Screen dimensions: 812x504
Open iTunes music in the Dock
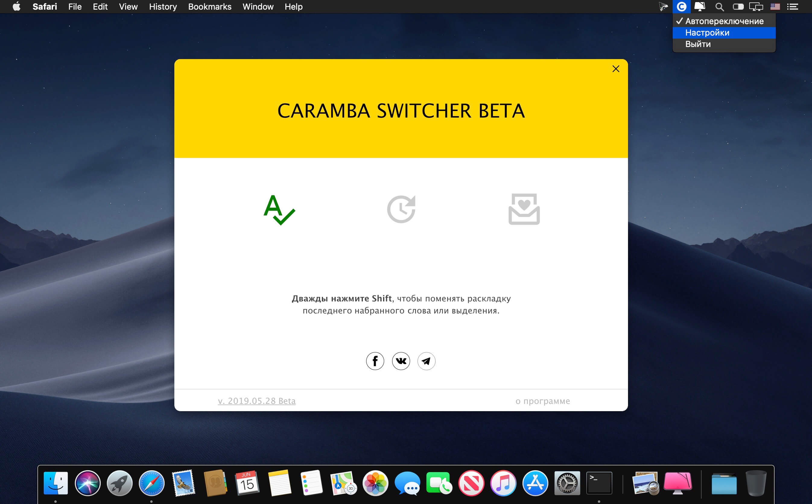point(503,483)
